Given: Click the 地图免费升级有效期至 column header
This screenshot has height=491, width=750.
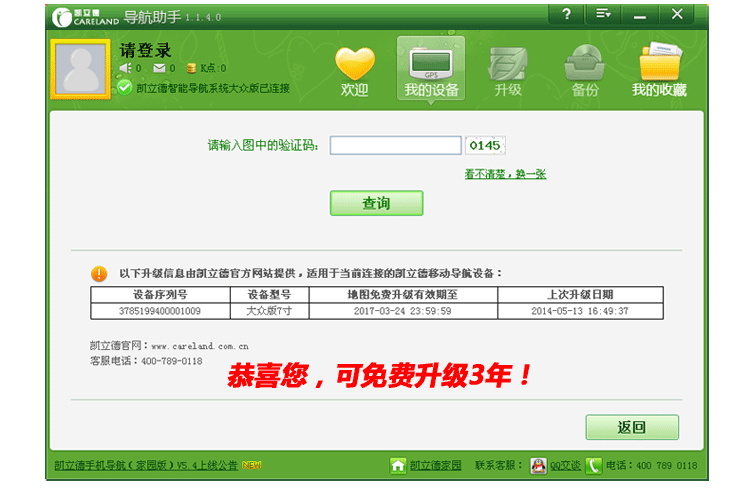Looking at the screenshot, I should 403,295.
